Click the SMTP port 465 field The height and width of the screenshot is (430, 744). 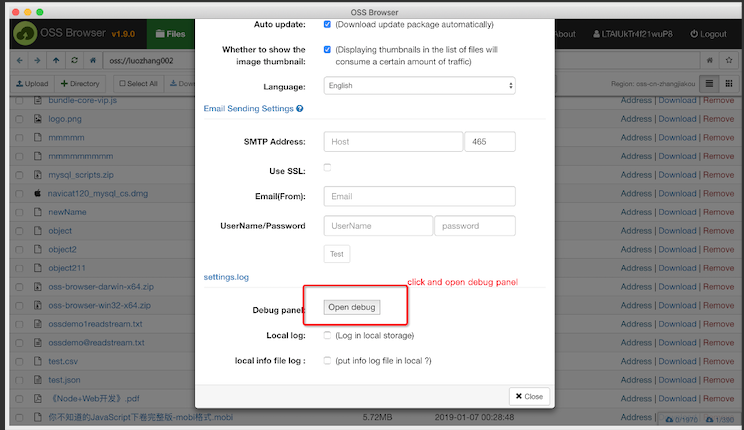490,141
